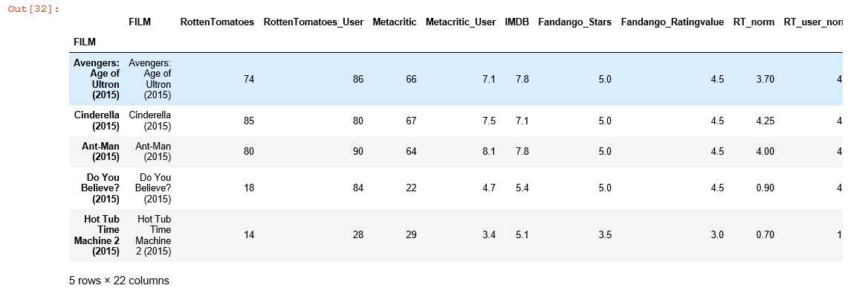Screen dimensions: 868x291
Task: Click the IMDB value 5.4 cell
Action: coord(522,188)
